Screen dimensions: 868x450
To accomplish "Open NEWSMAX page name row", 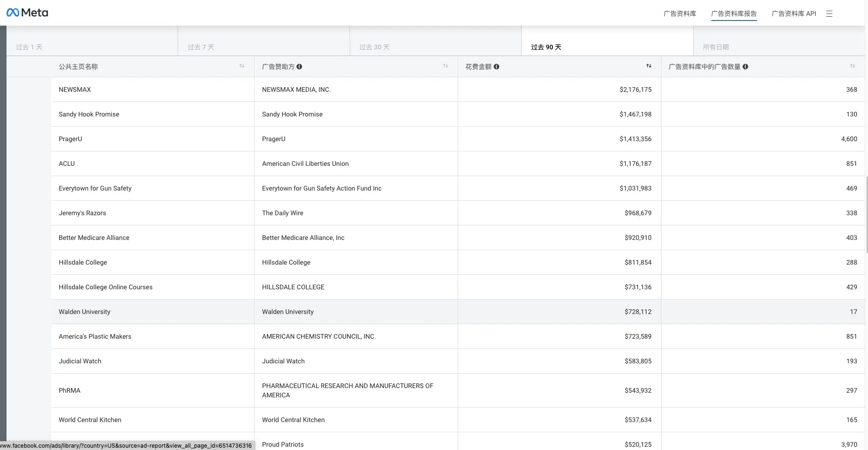I will 75,89.
